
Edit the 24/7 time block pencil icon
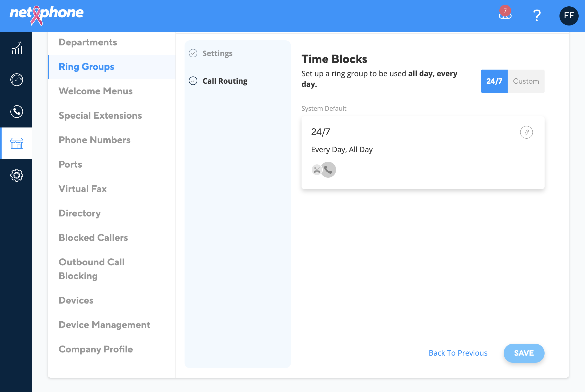(526, 132)
